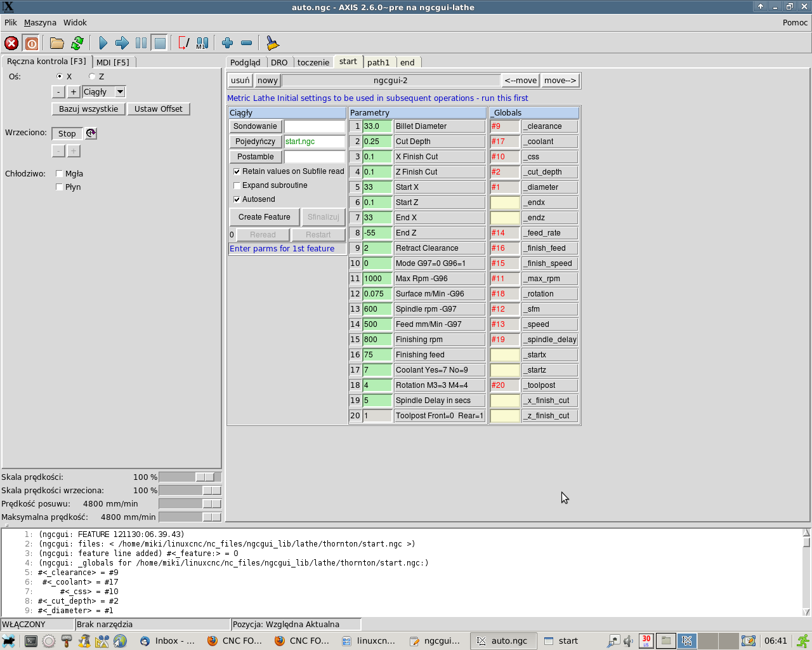The width and height of the screenshot is (812, 650).
Task: Click Bazuj wszystkie button
Action: pos(89,109)
